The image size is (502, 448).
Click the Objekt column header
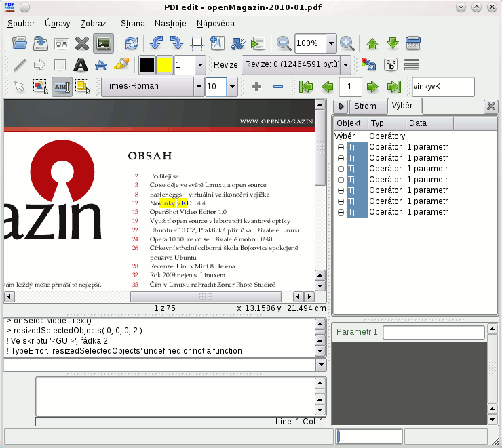[351, 123]
